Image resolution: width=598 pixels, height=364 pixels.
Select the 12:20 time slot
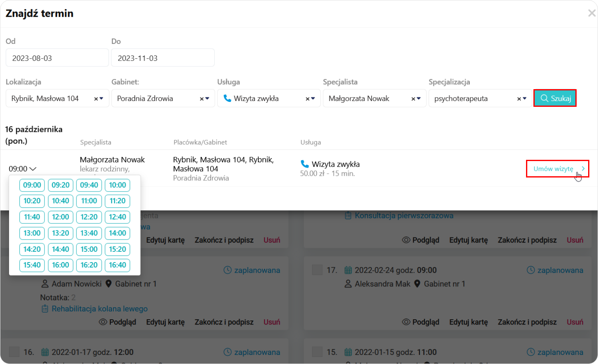(89, 217)
